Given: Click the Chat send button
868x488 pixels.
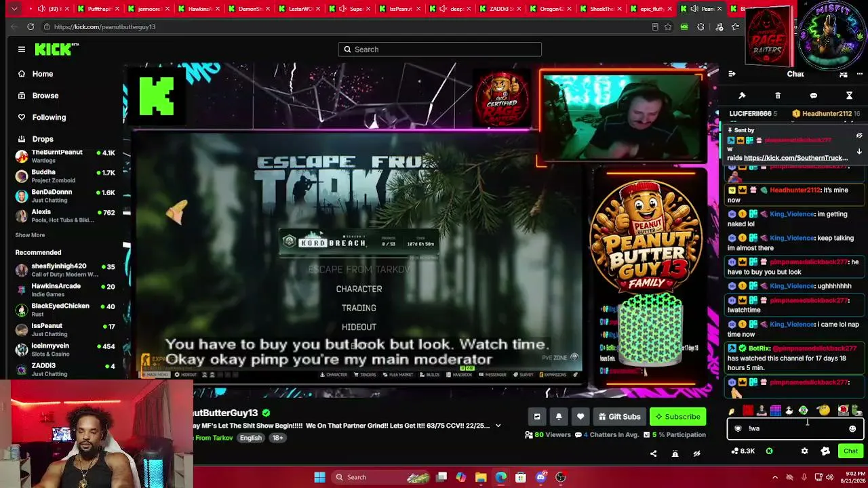Looking at the screenshot, I should tap(850, 451).
